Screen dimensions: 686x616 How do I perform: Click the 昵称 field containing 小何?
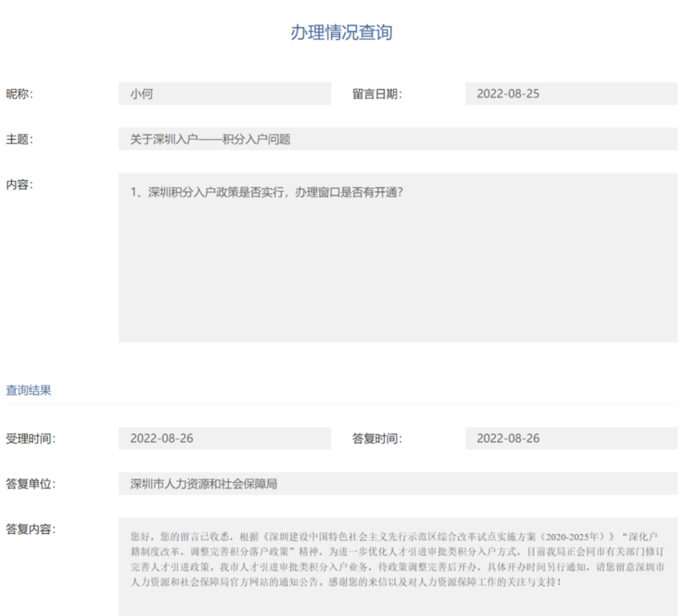225,93
